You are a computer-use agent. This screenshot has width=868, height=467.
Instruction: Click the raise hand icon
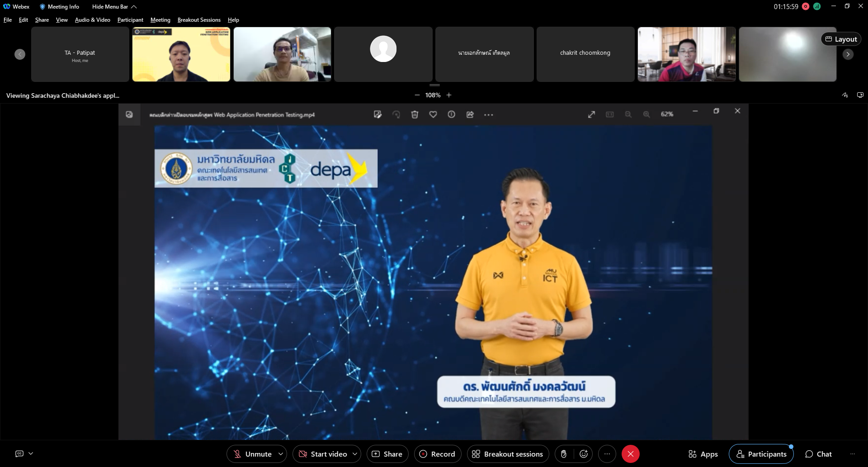[x=564, y=454]
